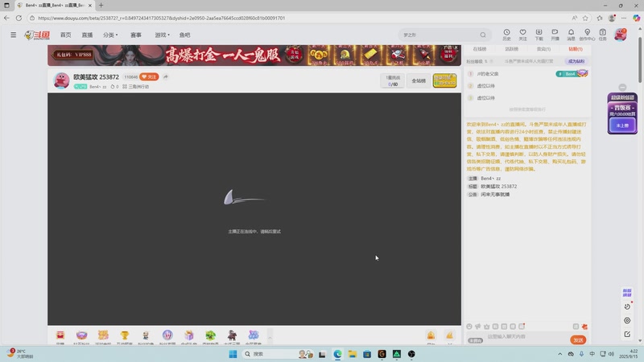Click the 开播 start streaming icon
This screenshot has height=362, width=644.
[555, 35]
